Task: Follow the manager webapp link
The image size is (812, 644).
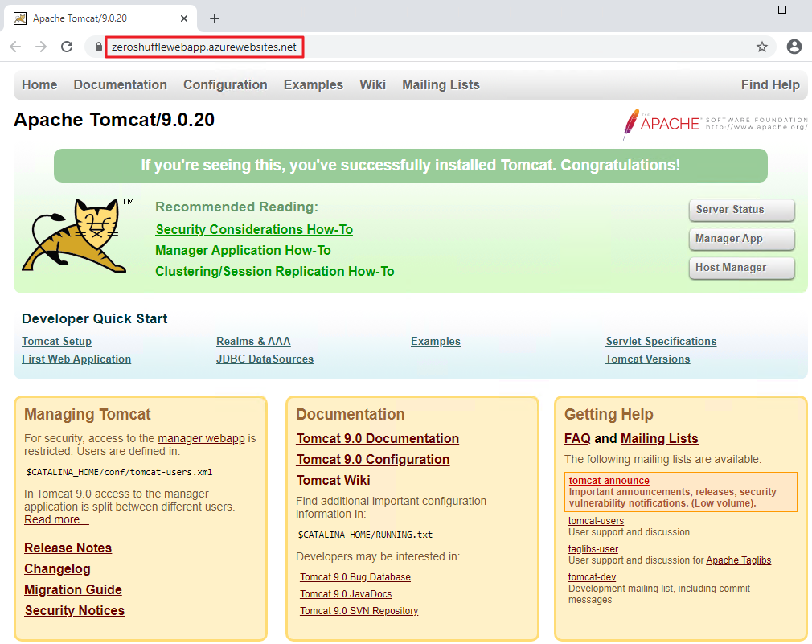Action: pyautogui.click(x=201, y=438)
